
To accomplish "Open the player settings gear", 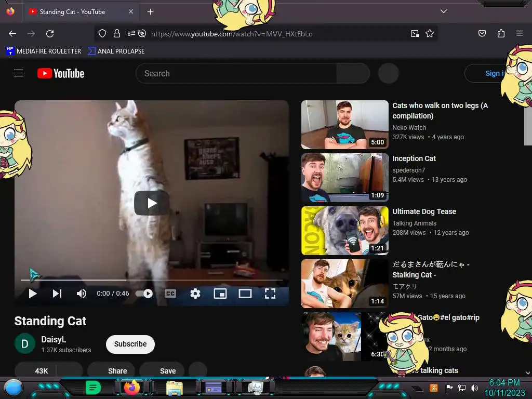I will (x=195, y=294).
